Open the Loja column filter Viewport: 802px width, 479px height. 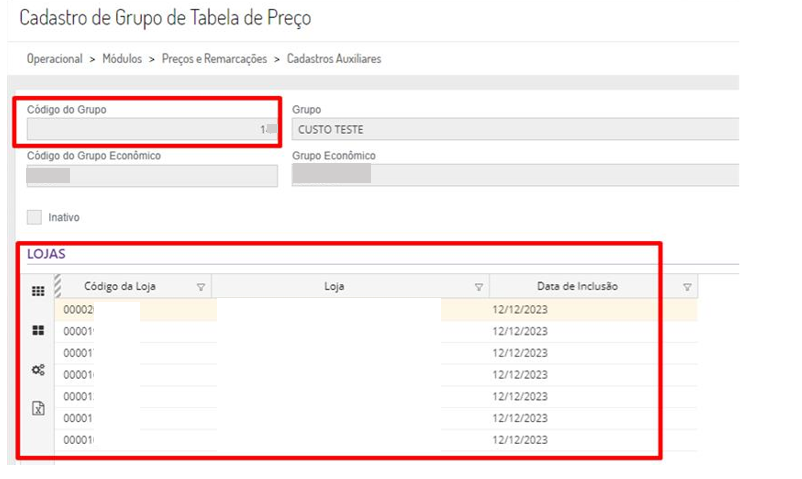(x=478, y=287)
